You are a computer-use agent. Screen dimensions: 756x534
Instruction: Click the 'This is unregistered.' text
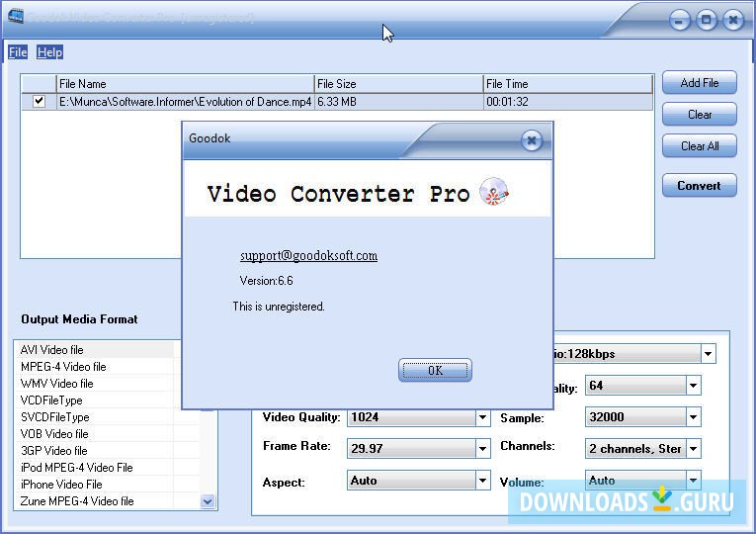click(x=279, y=307)
